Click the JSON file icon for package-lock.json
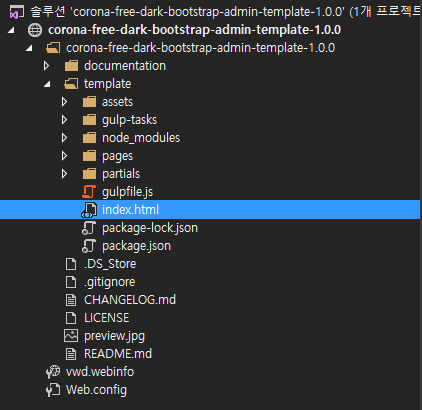 click(89, 228)
